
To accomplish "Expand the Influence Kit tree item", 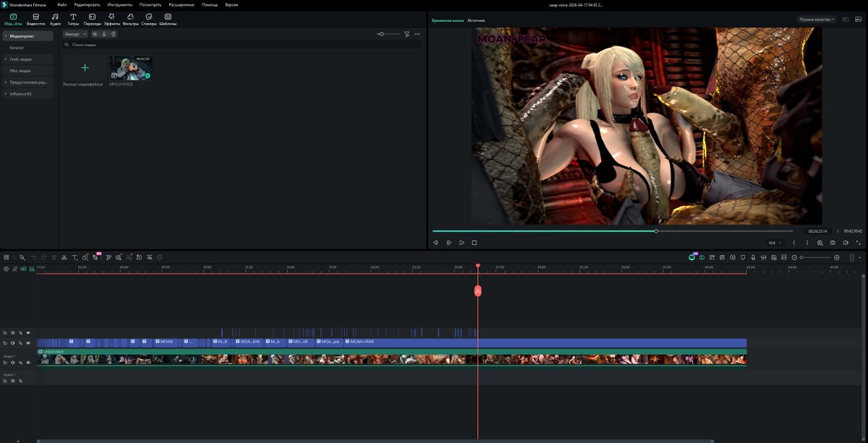I will [x=6, y=94].
